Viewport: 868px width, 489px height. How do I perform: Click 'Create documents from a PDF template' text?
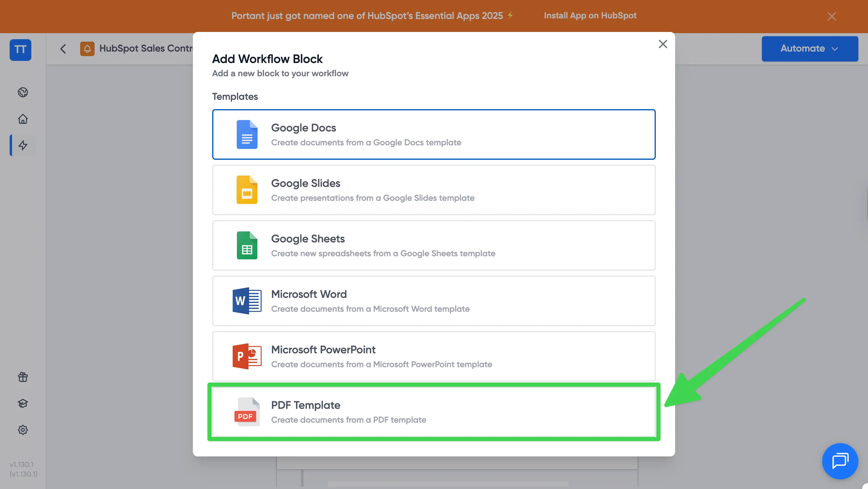(x=348, y=420)
